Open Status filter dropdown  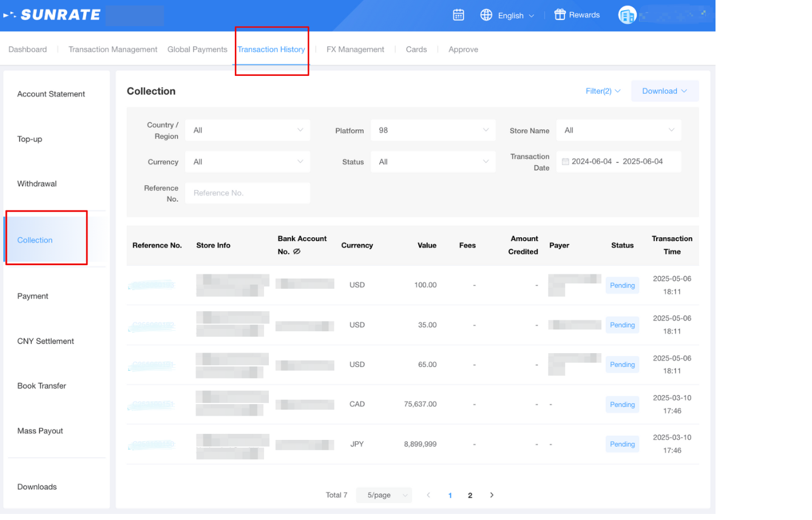pos(433,162)
